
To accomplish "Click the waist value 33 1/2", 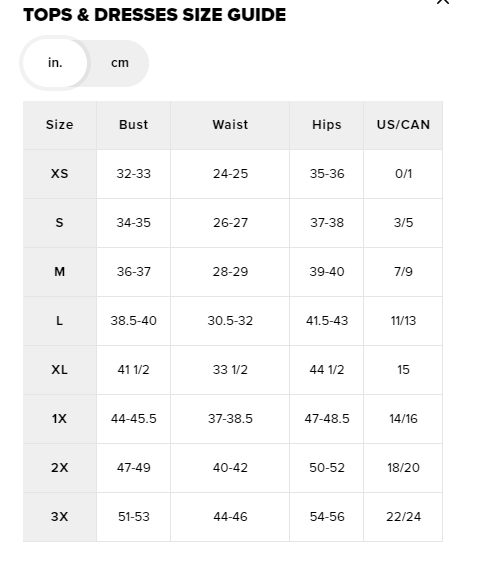I will 230,370.
